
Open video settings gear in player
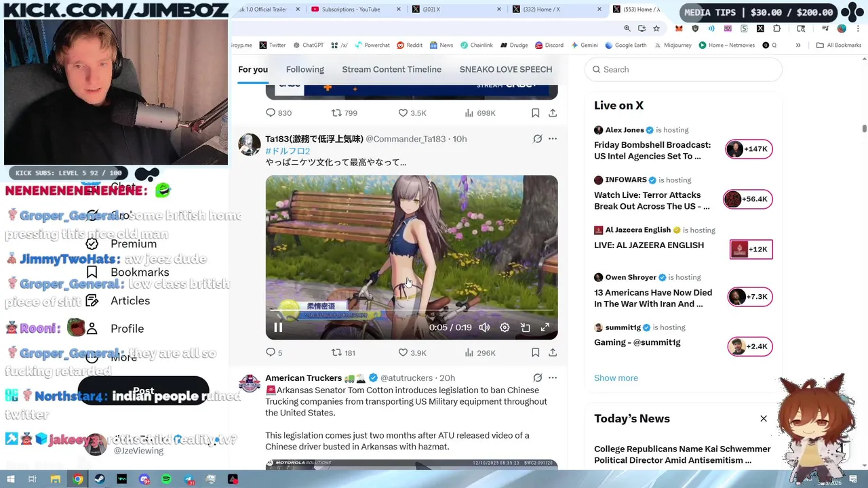tap(505, 327)
